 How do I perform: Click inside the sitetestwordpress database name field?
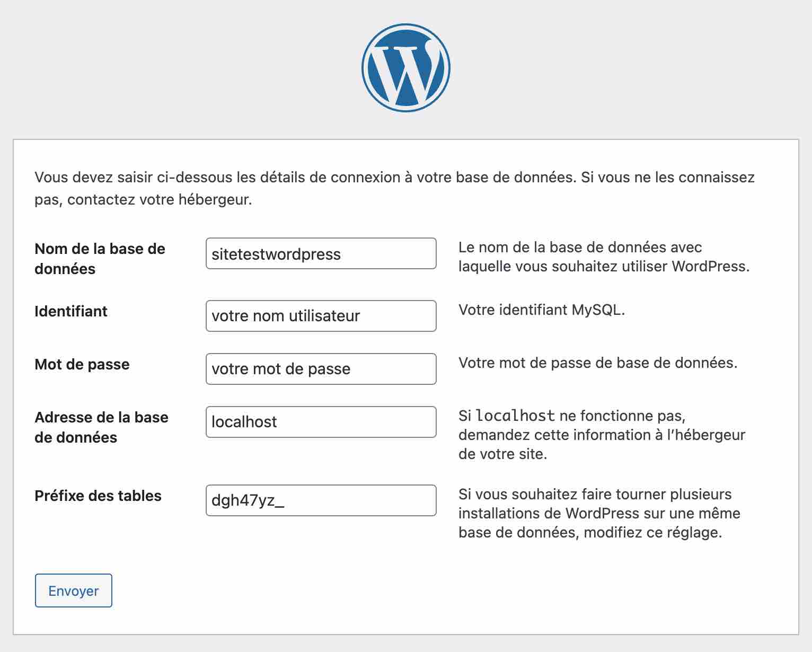point(320,253)
